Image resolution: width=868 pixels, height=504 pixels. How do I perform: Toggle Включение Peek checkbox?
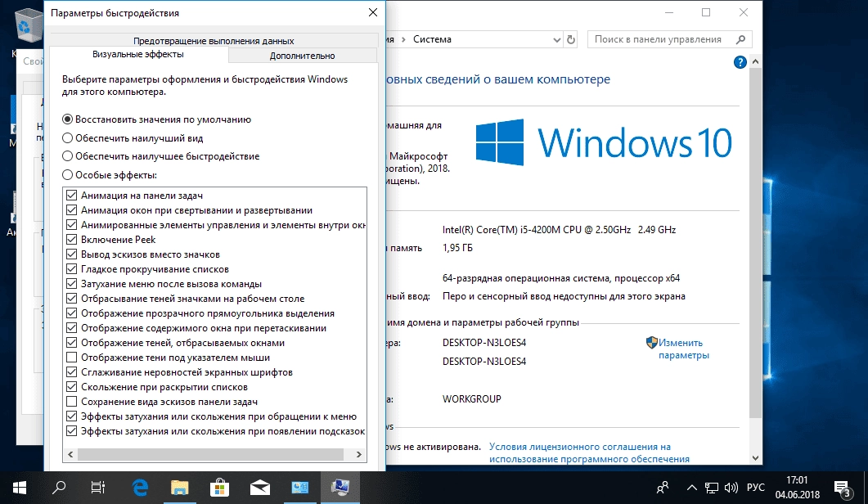[71, 239]
